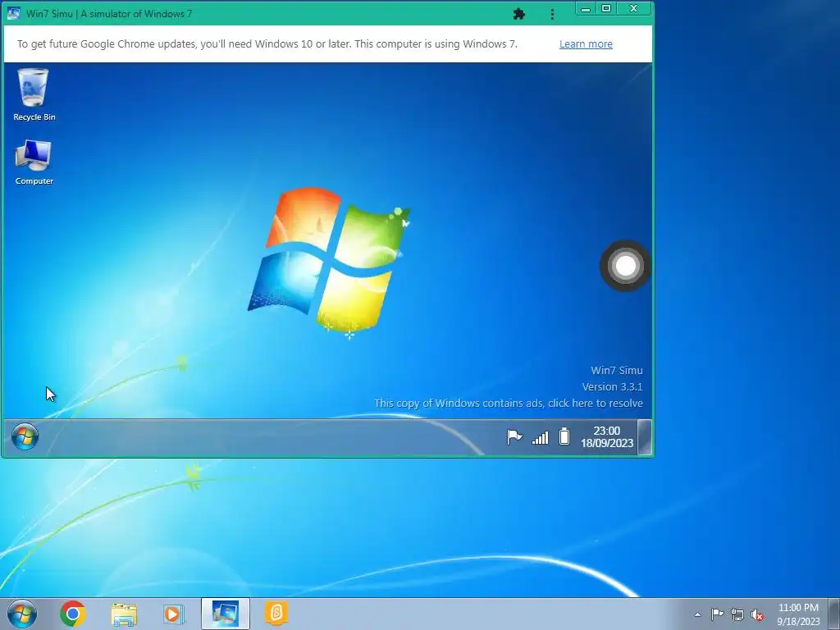The height and width of the screenshot is (630, 840).
Task: Select the Computer desktop icon in simulator
Action: pyautogui.click(x=34, y=162)
